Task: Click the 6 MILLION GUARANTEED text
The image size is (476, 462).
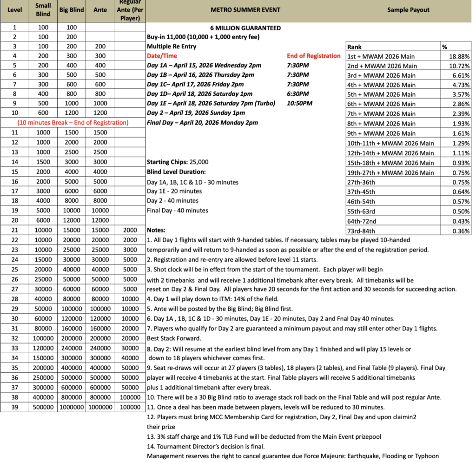Action: coord(245,28)
